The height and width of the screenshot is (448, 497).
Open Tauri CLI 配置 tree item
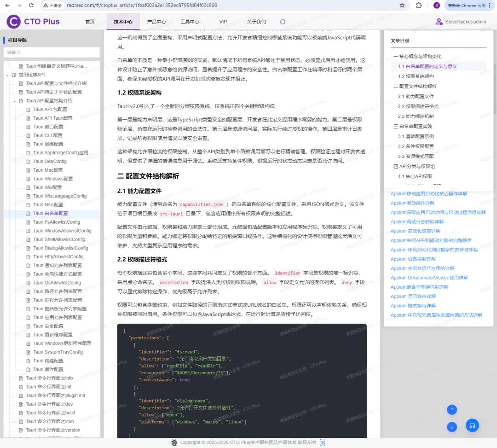pos(48,135)
